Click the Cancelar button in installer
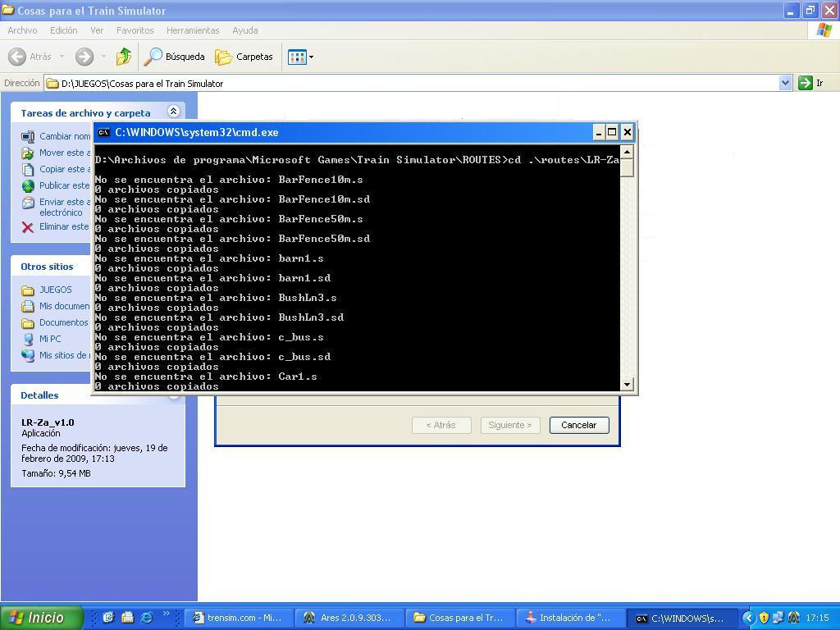Viewport: 840px width, 630px height. 578,425
